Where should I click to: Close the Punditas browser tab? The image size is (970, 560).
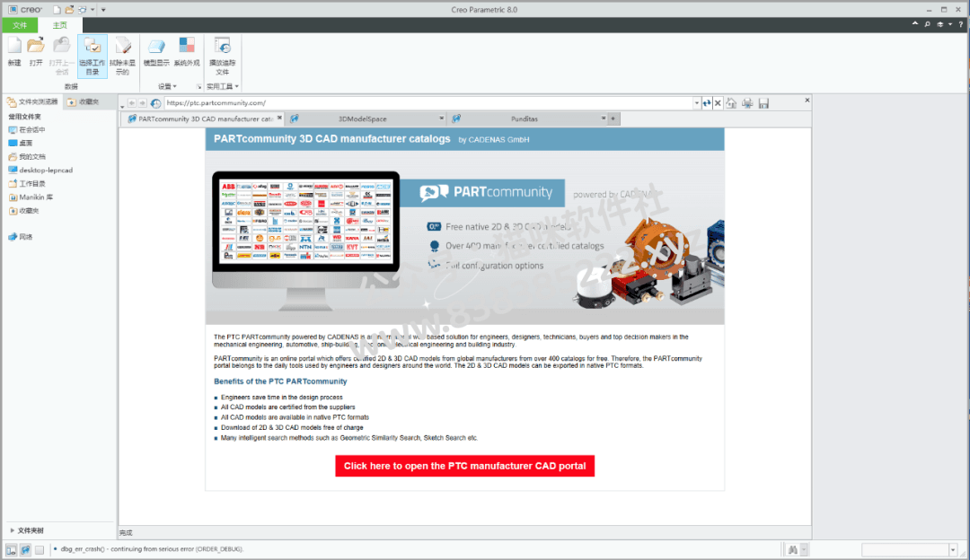(x=604, y=118)
